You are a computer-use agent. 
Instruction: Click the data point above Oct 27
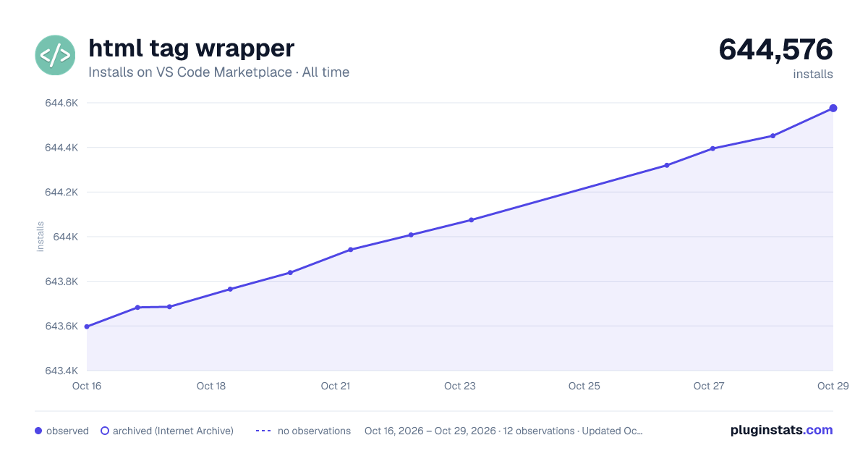[712, 148]
